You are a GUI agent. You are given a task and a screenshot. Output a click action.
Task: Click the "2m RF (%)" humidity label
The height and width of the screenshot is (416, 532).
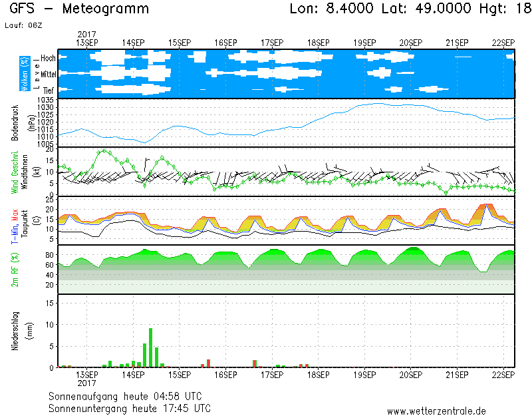(x=15, y=270)
